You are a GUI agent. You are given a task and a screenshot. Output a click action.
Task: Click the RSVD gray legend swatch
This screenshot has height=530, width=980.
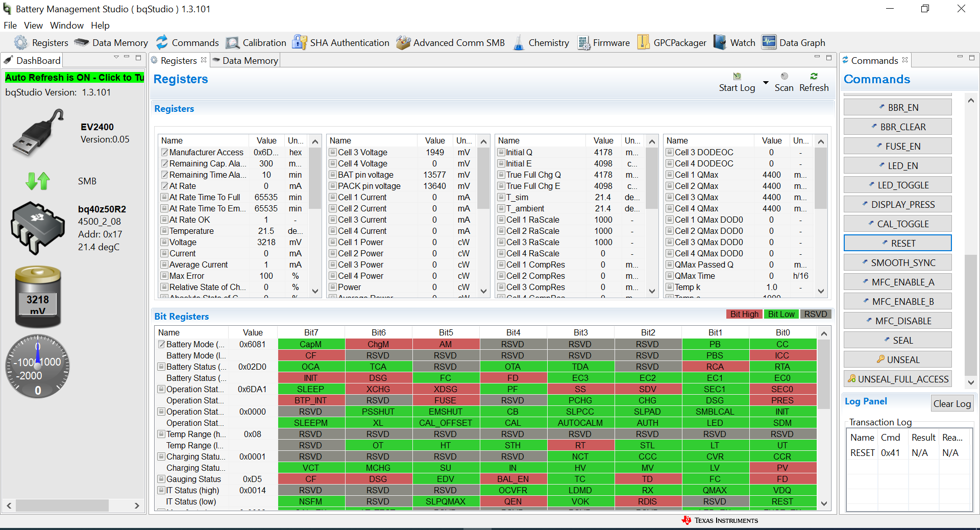[x=815, y=314]
